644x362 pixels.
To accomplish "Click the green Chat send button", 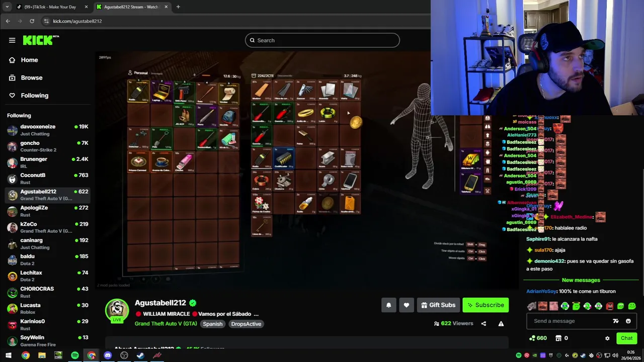I will coord(626,338).
